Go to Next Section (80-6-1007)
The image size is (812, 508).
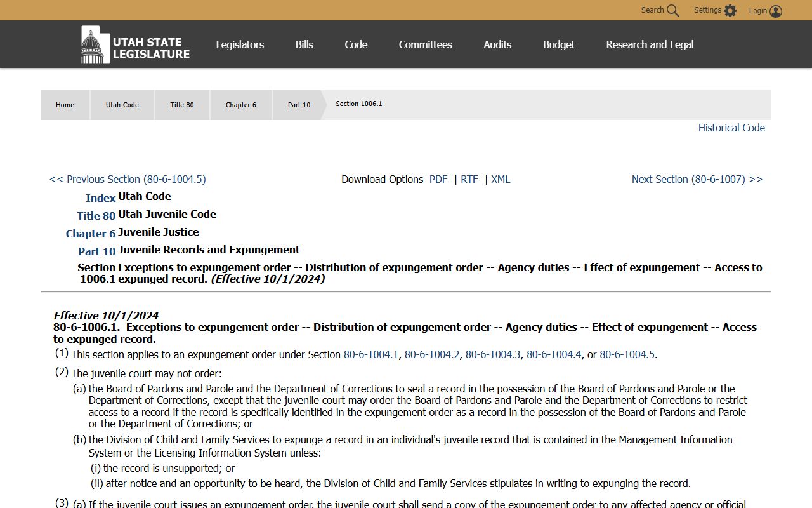697,179
